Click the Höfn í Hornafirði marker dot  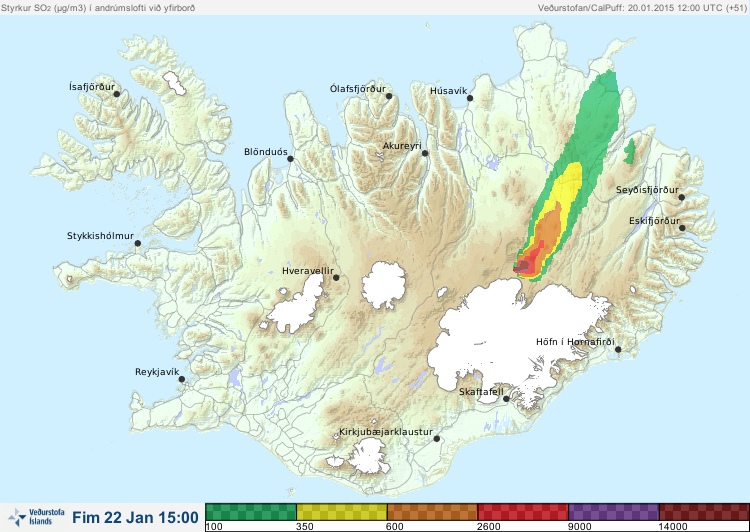[618, 350]
